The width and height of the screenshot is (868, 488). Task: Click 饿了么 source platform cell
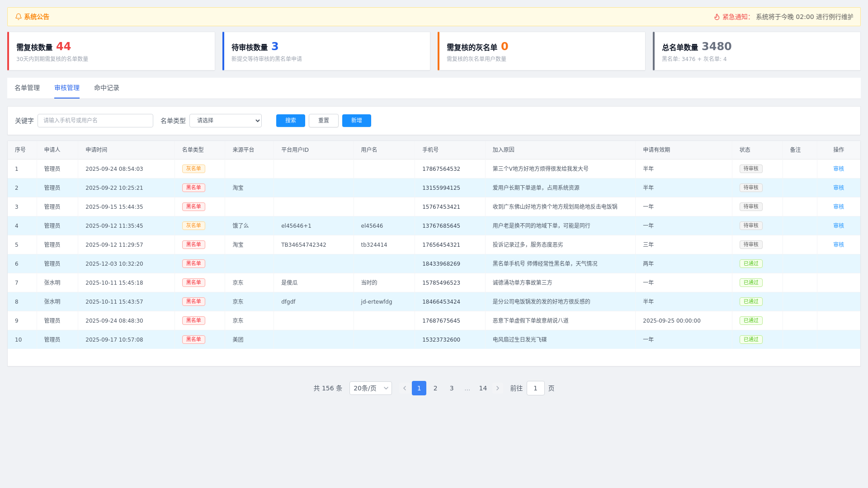point(241,226)
